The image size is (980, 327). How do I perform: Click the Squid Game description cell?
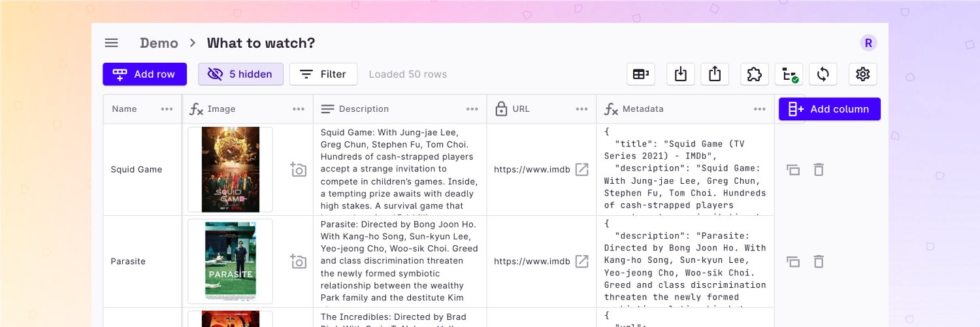click(400, 169)
